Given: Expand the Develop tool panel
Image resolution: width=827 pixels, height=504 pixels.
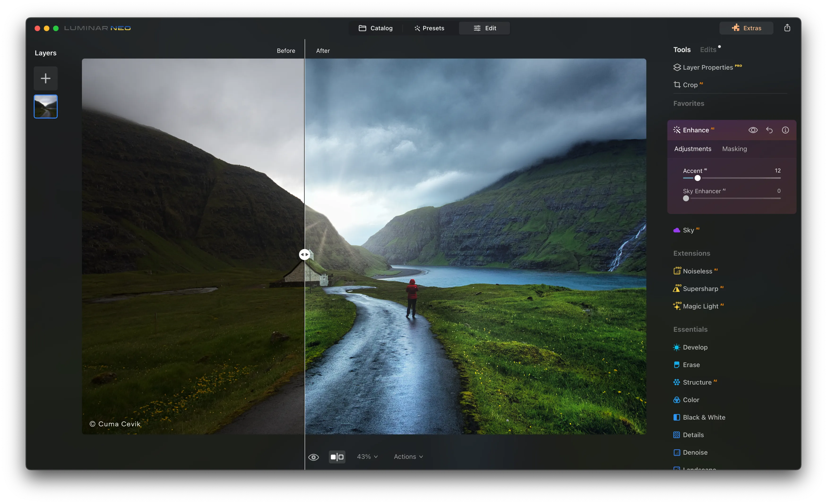Looking at the screenshot, I should (695, 347).
